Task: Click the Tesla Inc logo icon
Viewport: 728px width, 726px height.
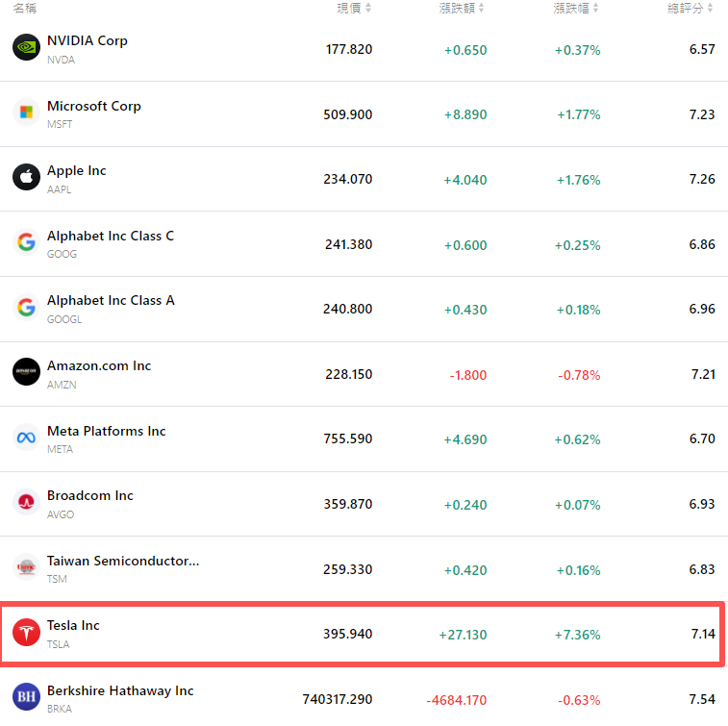Action: pyautogui.click(x=26, y=632)
